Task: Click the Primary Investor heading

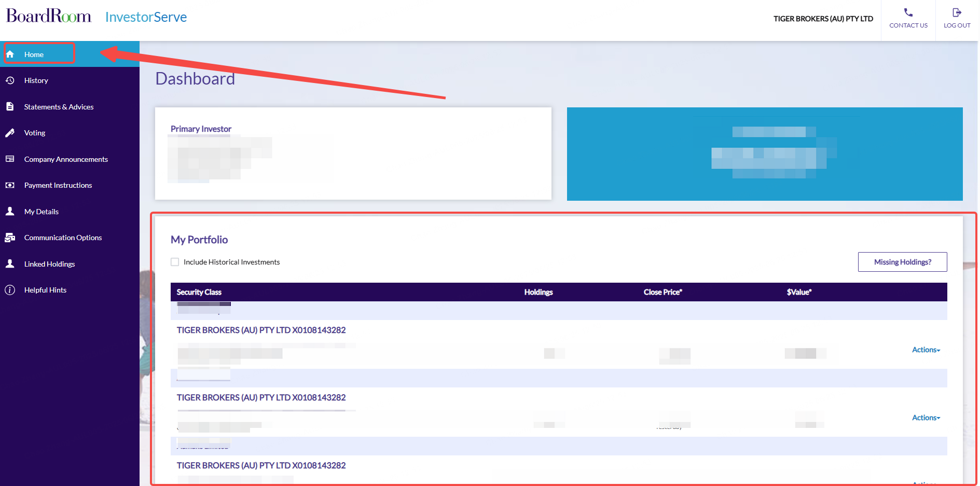Action: tap(201, 129)
